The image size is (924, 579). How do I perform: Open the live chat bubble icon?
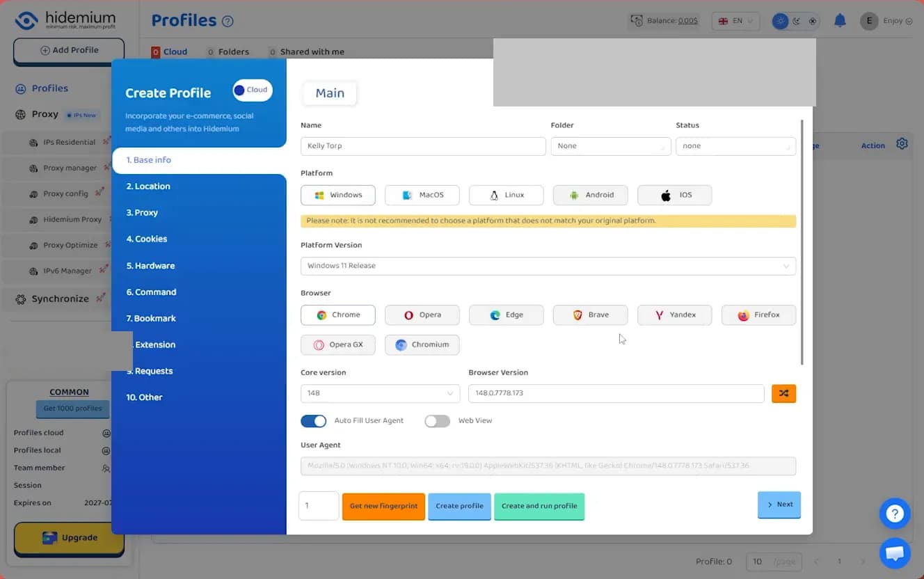[x=895, y=553]
